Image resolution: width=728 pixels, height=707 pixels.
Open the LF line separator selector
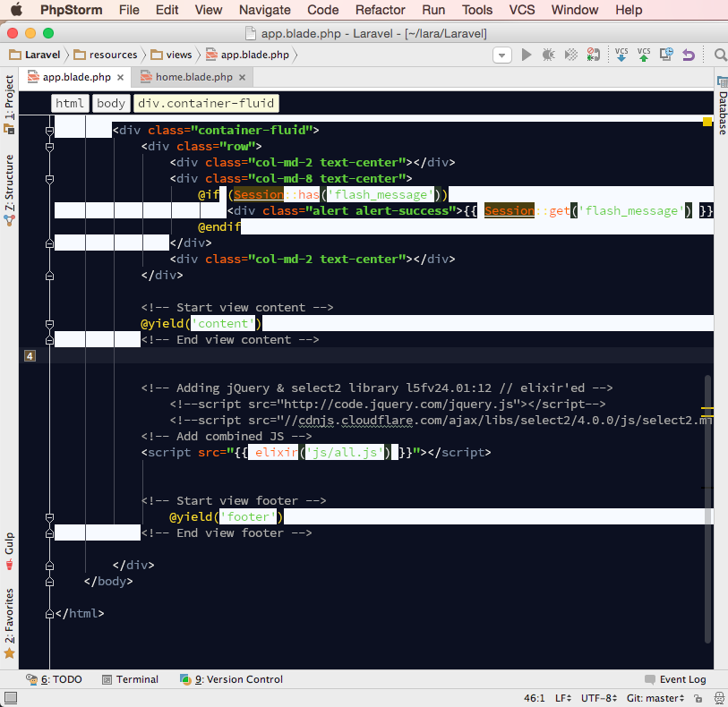click(x=563, y=698)
